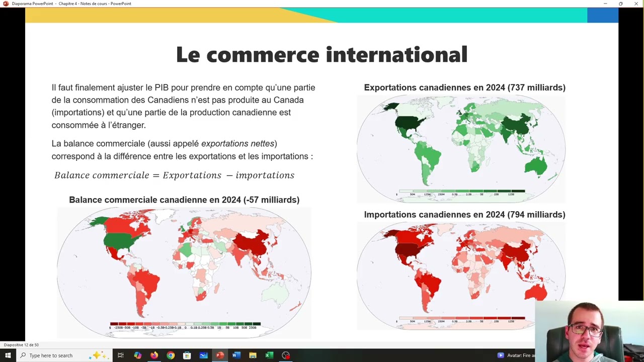Open Google Chrome from the taskbar

point(171,355)
